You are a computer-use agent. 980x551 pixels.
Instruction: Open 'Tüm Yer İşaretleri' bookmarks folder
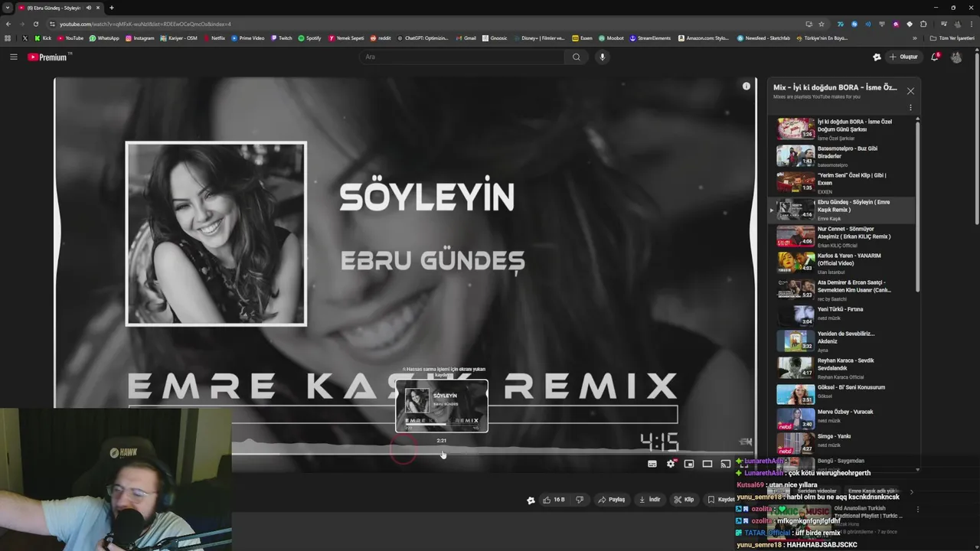[952, 38]
